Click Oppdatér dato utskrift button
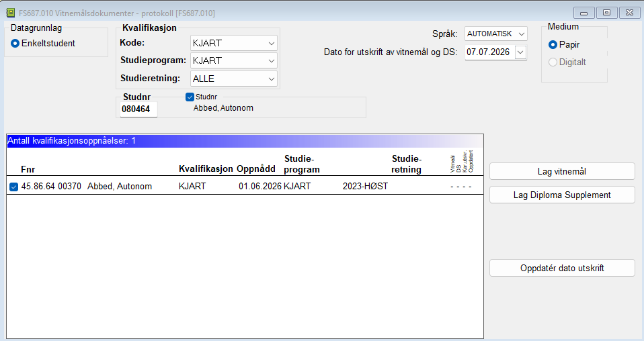Screen dimensions: 644x341 coord(562,268)
